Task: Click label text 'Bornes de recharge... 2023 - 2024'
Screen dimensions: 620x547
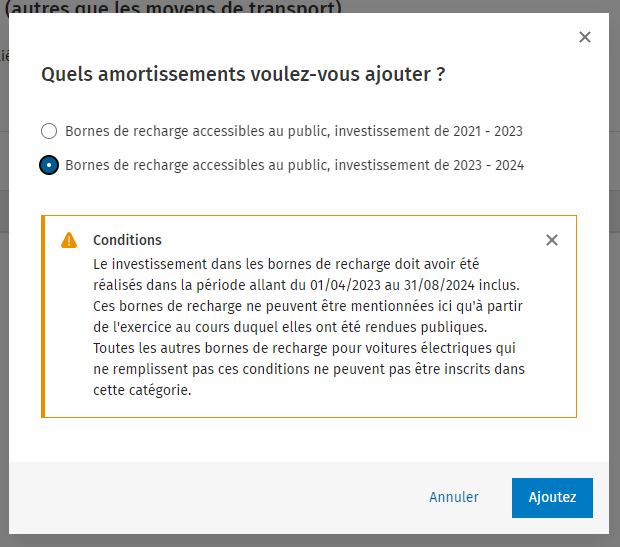Action: (295, 165)
